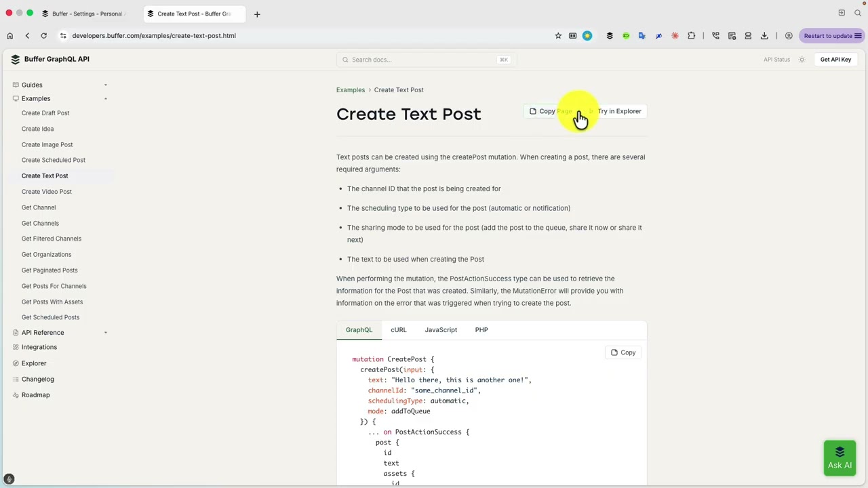The width and height of the screenshot is (868, 488).
Task: Click the Changelog list icon
Action: tap(16, 379)
